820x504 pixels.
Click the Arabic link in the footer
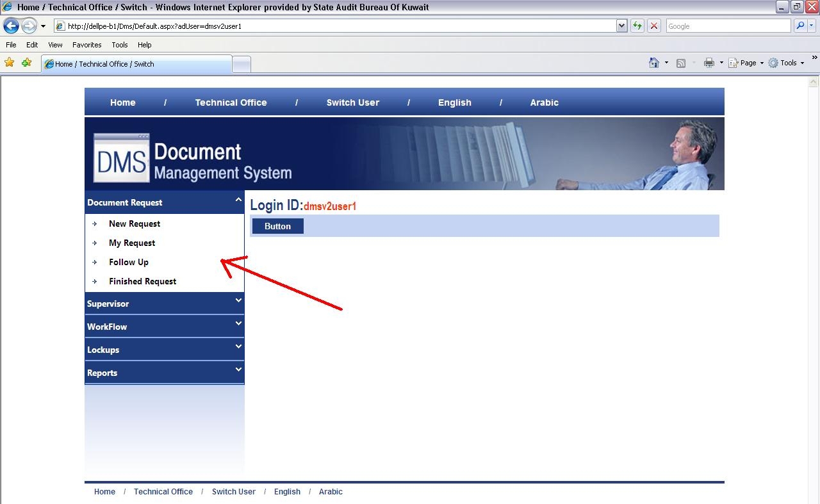(331, 492)
